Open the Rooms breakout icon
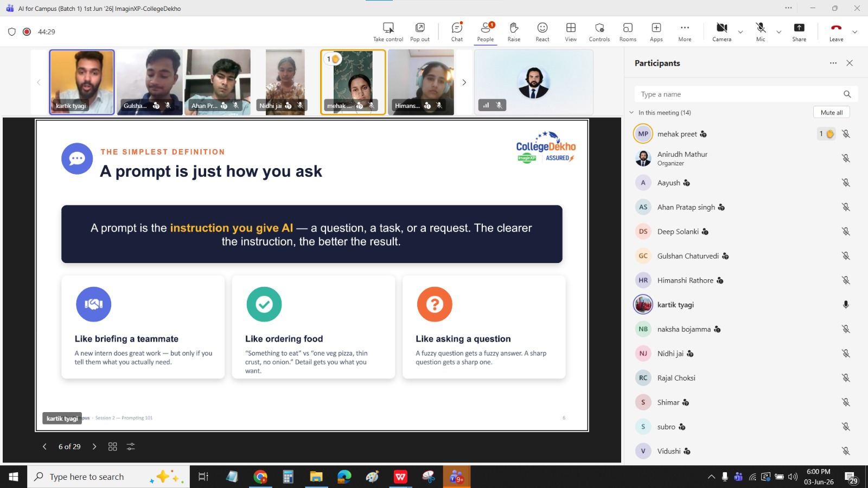 628,31
